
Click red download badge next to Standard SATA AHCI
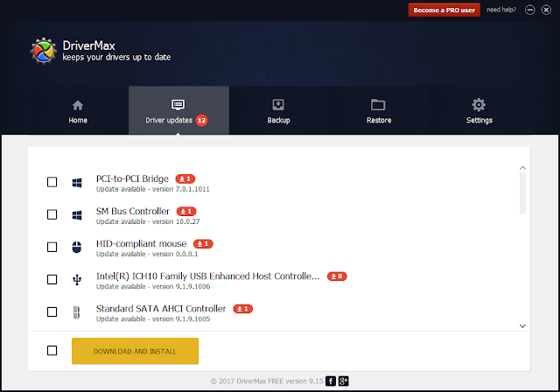[243, 309]
